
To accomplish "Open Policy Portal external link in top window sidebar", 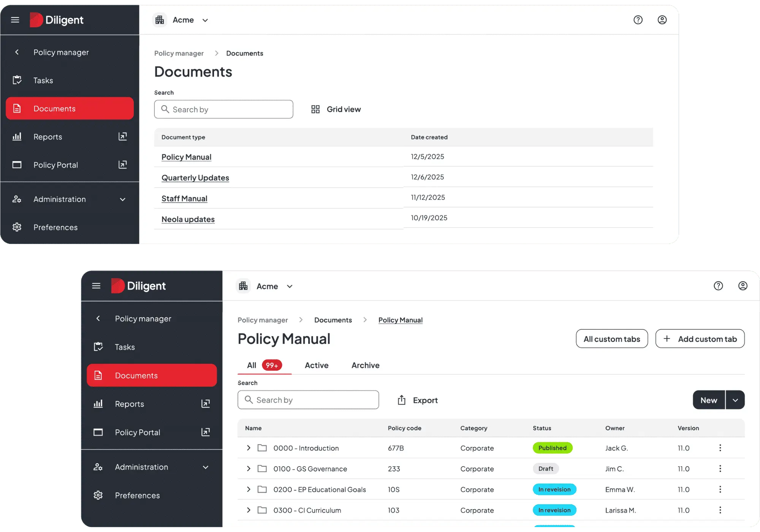I will point(122,165).
